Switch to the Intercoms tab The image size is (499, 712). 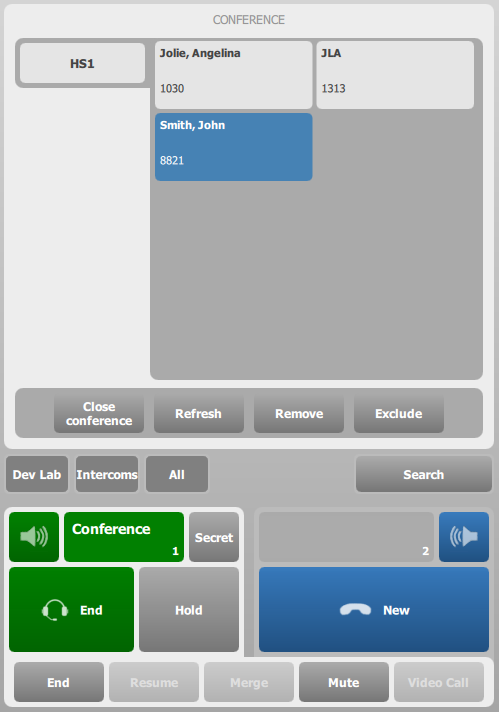pos(107,474)
